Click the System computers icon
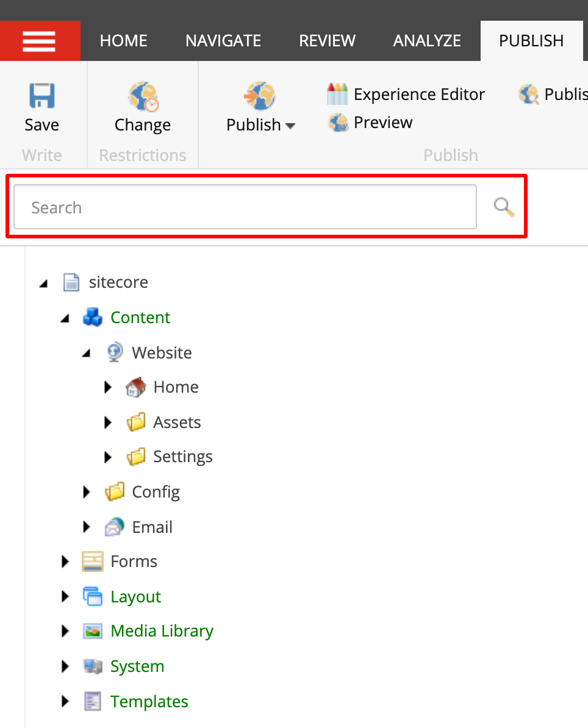This screenshot has height=728, width=588. [x=93, y=666]
